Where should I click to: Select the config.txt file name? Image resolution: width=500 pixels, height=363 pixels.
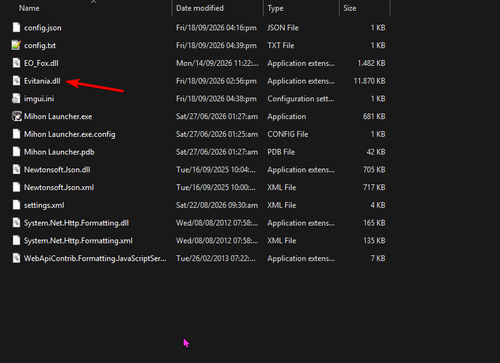click(x=40, y=45)
